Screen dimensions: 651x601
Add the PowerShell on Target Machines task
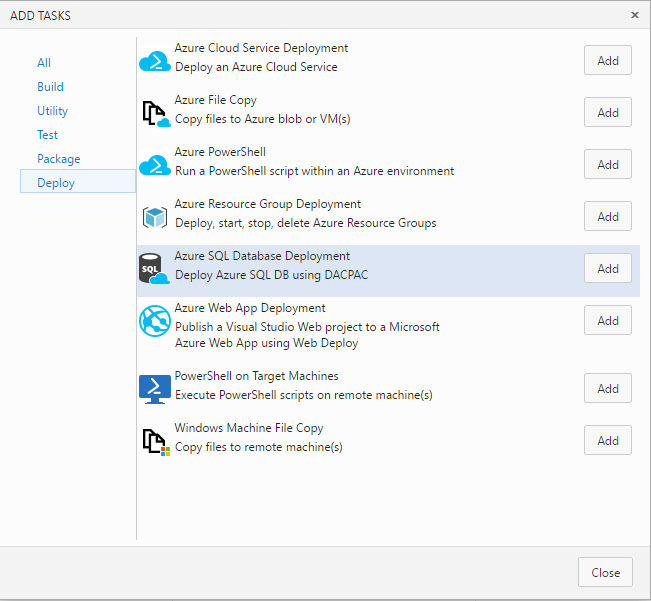click(x=608, y=388)
